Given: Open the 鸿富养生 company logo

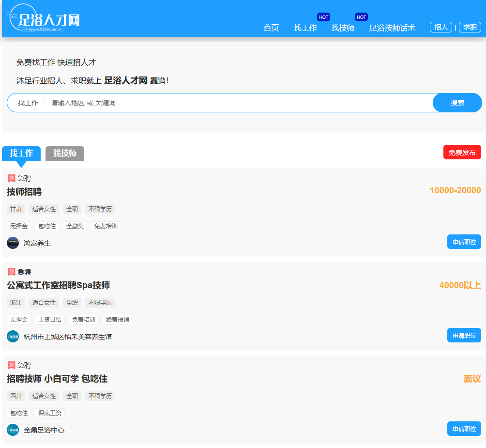Looking at the screenshot, I should pyautogui.click(x=12, y=243).
